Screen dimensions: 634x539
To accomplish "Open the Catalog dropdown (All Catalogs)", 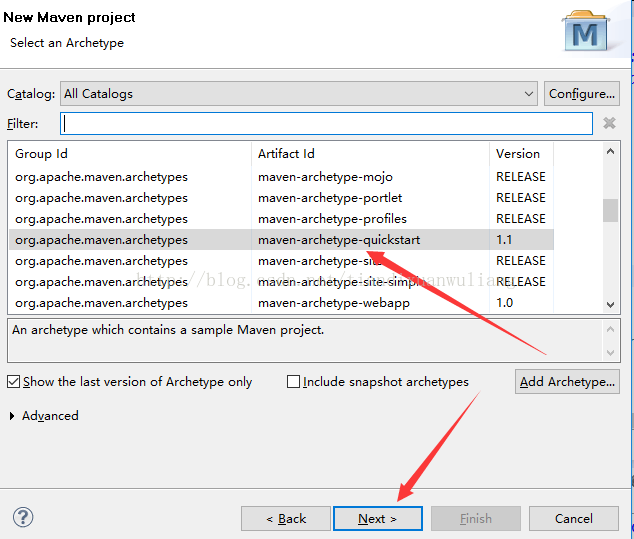I will [x=298, y=94].
